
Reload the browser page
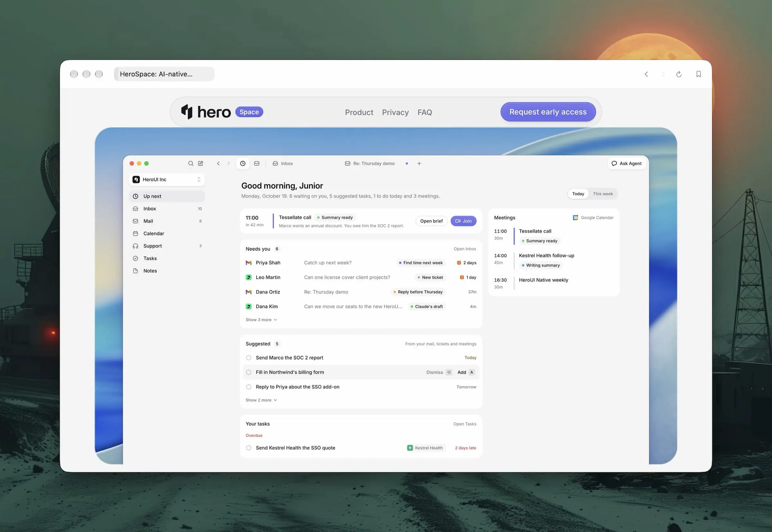coord(679,74)
